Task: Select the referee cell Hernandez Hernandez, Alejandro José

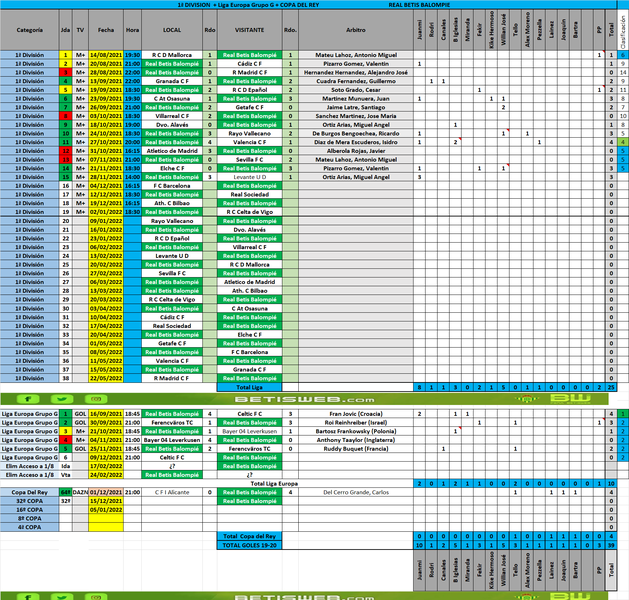Action: pos(356,73)
